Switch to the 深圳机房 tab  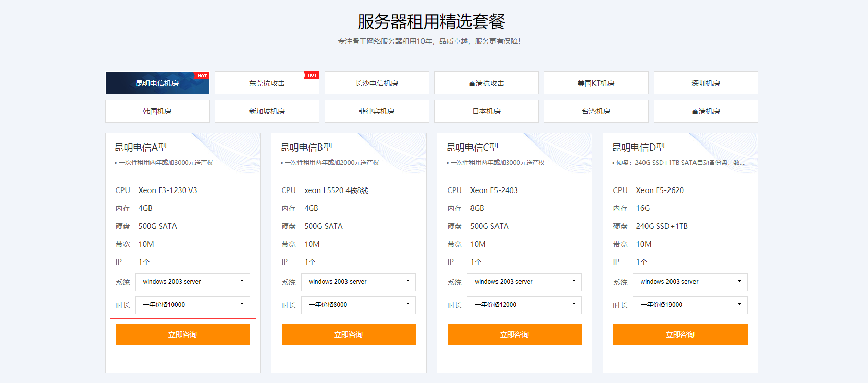706,83
